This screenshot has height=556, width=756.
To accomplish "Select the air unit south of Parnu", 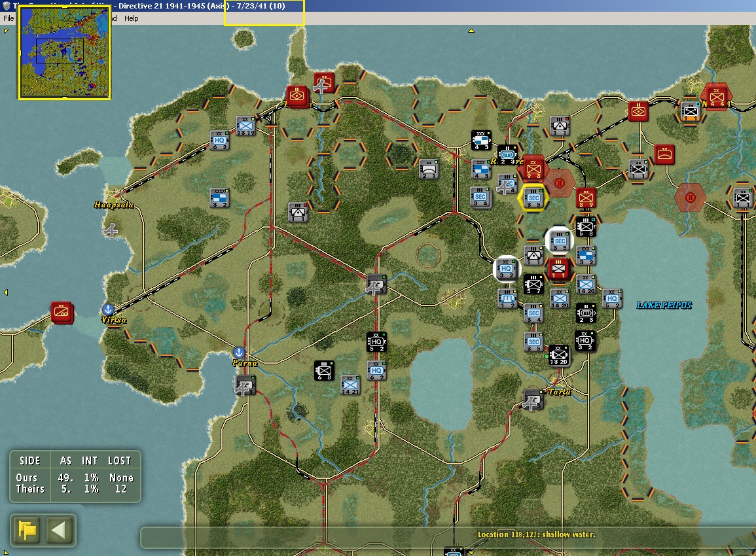I will pyautogui.click(x=245, y=386).
